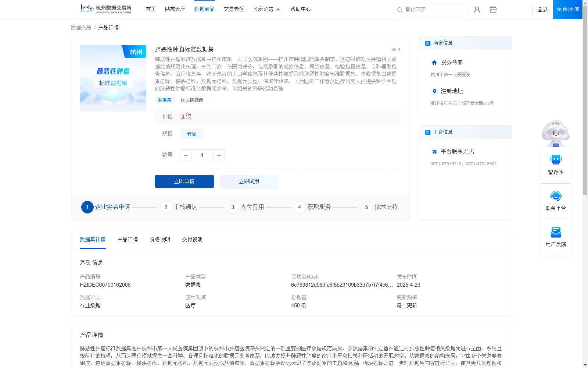Click the merchant name 杭州市第一人民医院

[450, 75]
